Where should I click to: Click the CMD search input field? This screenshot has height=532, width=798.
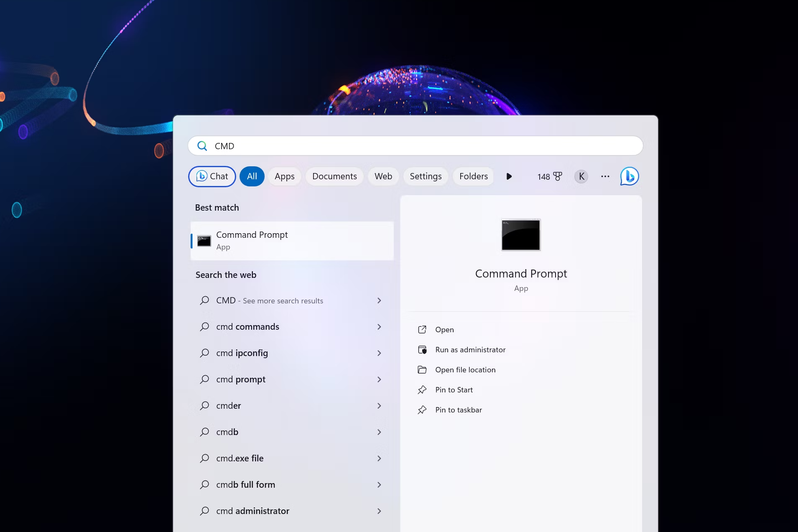tap(415, 146)
